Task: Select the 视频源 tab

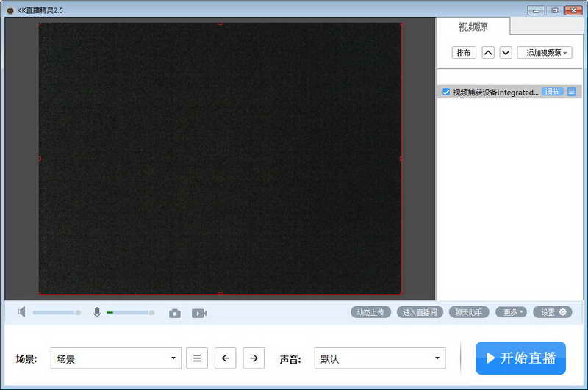Action: click(473, 27)
